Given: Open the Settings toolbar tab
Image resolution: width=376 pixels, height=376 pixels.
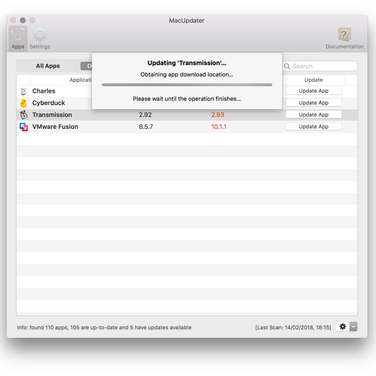Looking at the screenshot, I should pos(40,38).
